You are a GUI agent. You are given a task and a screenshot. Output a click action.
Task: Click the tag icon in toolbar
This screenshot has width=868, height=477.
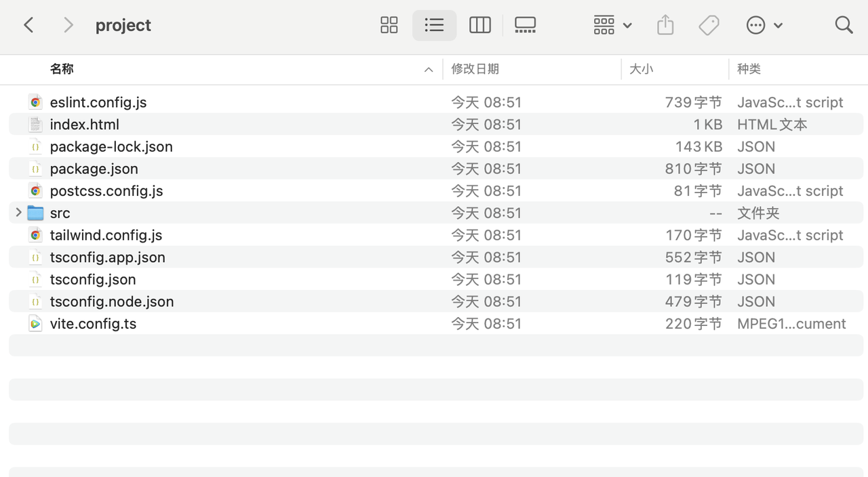pyautogui.click(x=709, y=26)
